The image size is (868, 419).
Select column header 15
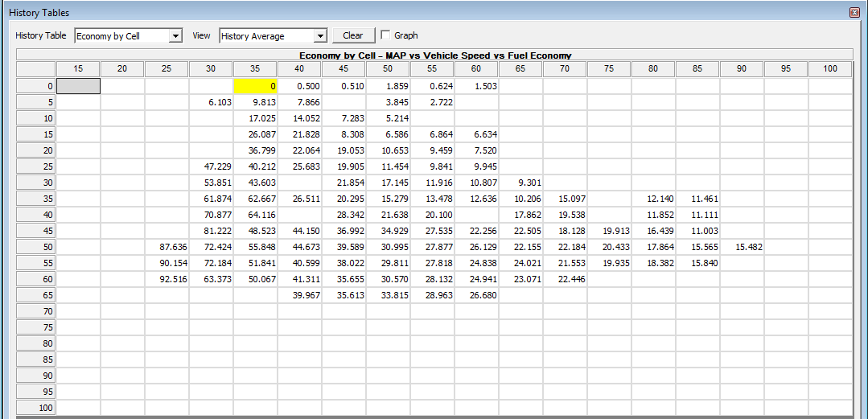coord(78,69)
